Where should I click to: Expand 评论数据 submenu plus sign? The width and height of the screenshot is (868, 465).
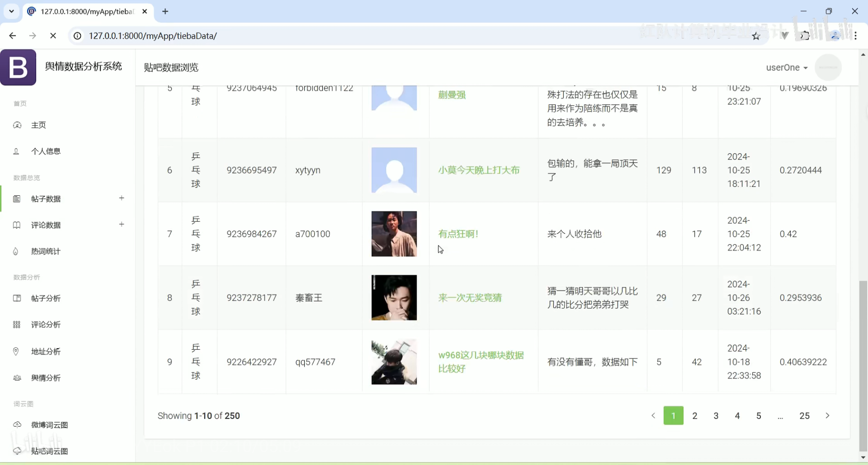(122, 224)
